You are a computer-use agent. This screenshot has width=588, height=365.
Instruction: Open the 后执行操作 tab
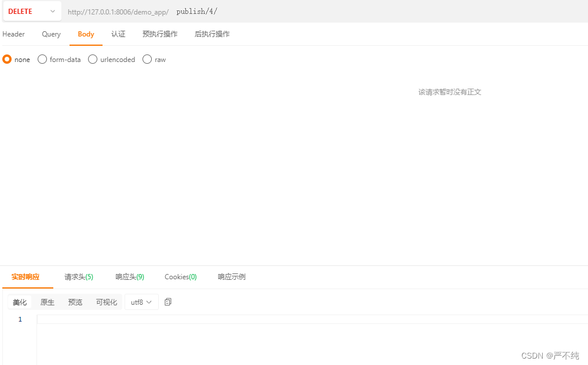[213, 34]
